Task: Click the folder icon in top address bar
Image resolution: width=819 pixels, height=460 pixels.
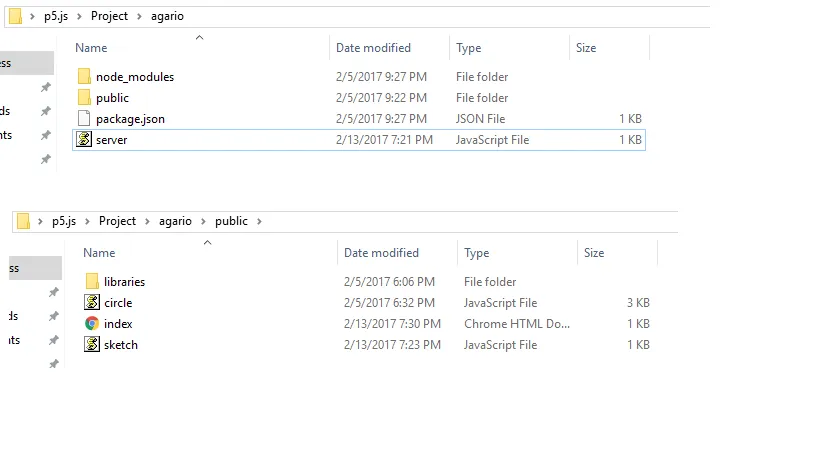Action: click(x=15, y=17)
